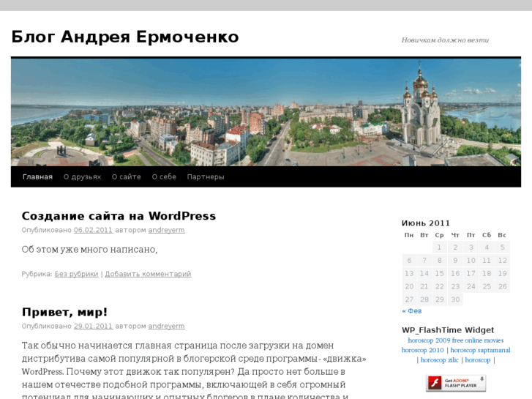
Task: Select calendar day 22
Action: [x=439, y=286]
